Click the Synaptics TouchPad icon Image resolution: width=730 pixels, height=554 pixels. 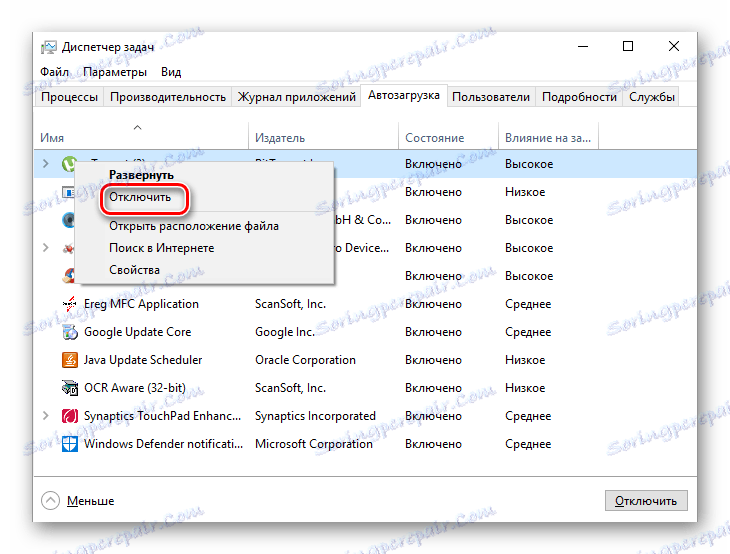[x=70, y=416]
